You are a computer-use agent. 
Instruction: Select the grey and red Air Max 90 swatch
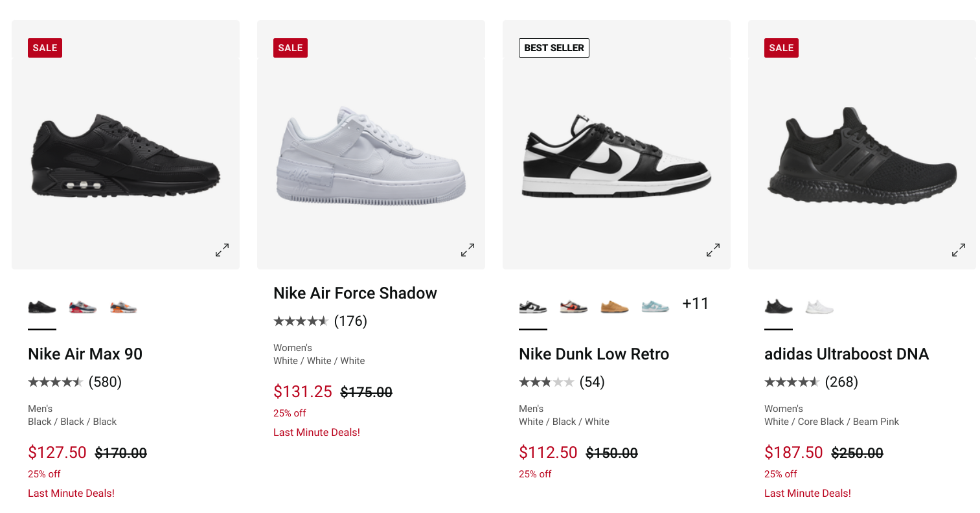[x=83, y=307]
